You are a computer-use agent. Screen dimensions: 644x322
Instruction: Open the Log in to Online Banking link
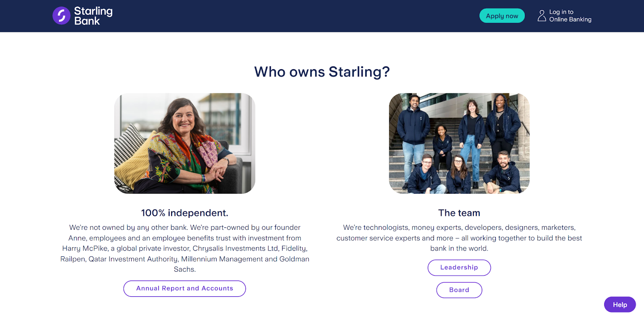(570, 16)
